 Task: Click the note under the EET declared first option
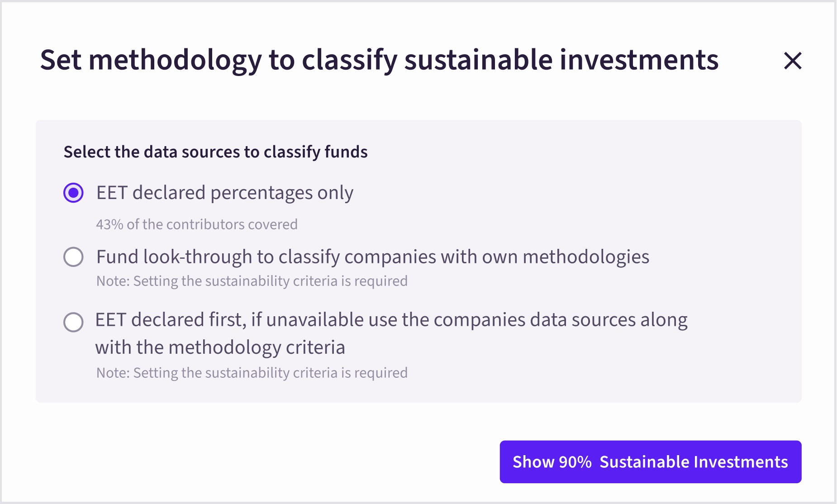(x=252, y=373)
